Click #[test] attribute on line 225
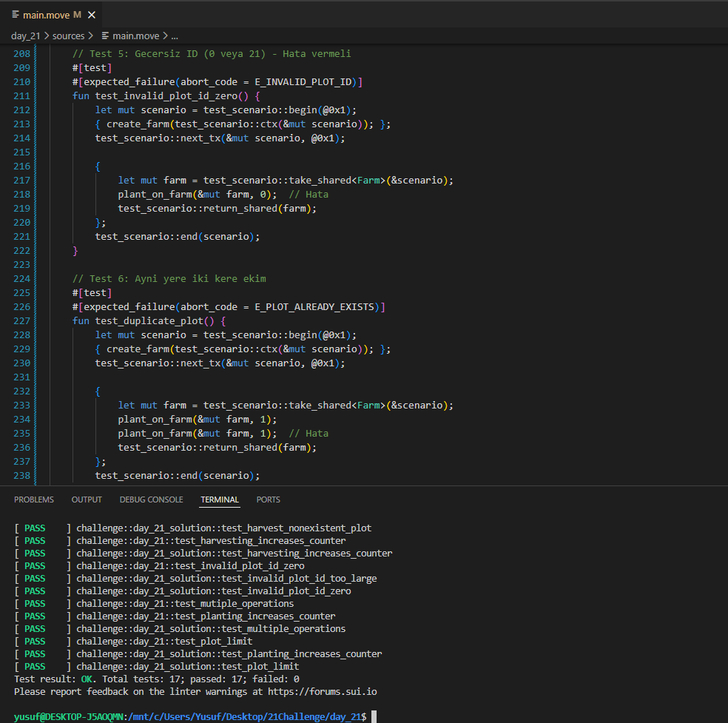Image resolution: width=728 pixels, height=723 pixels. point(92,293)
